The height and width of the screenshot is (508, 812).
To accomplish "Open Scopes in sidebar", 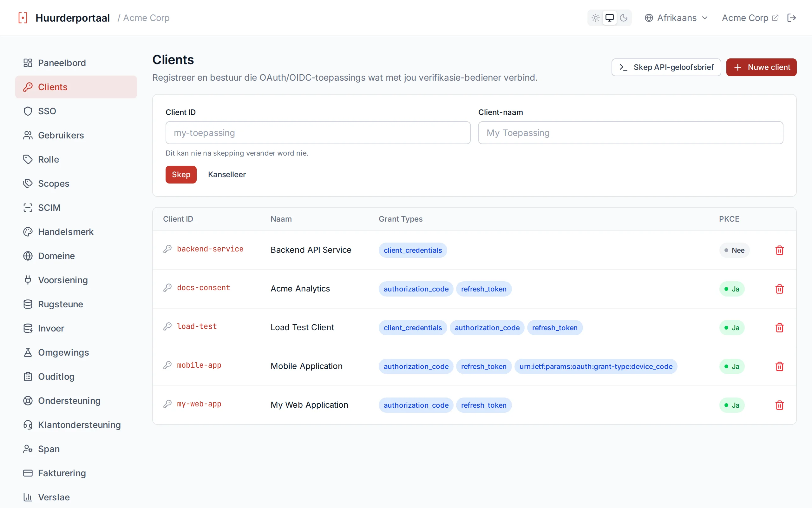I will [76, 184].
